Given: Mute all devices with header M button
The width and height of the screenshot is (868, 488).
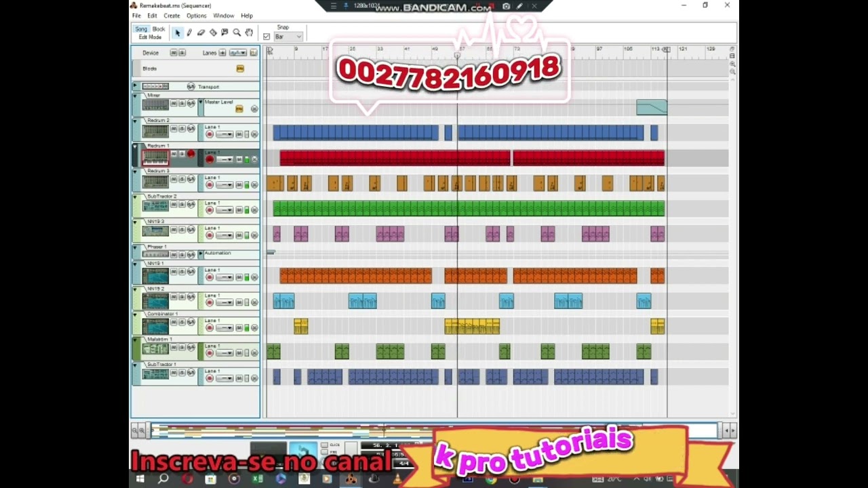Looking at the screenshot, I should click(174, 53).
